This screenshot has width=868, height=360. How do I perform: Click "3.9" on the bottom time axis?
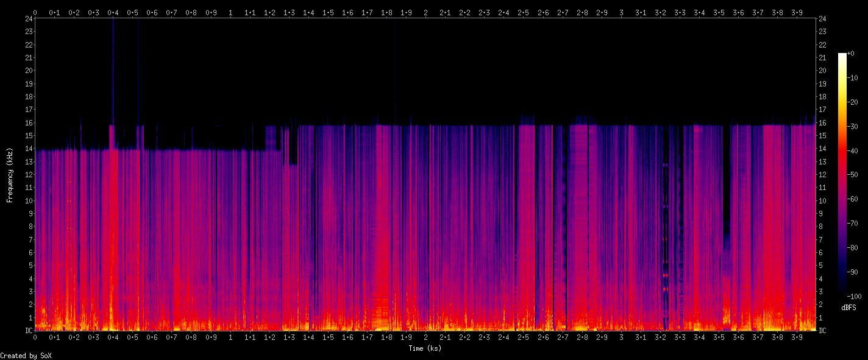point(797,337)
